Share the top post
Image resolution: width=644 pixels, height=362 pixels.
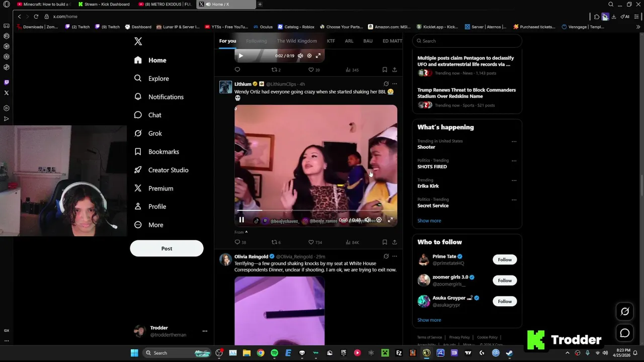[x=394, y=70]
